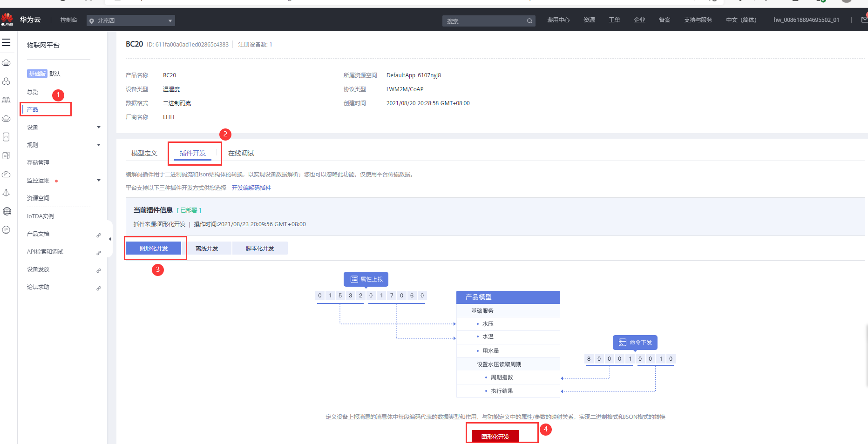Click the location pin icon beside 北京四
868x444 pixels.
[x=92, y=21]
